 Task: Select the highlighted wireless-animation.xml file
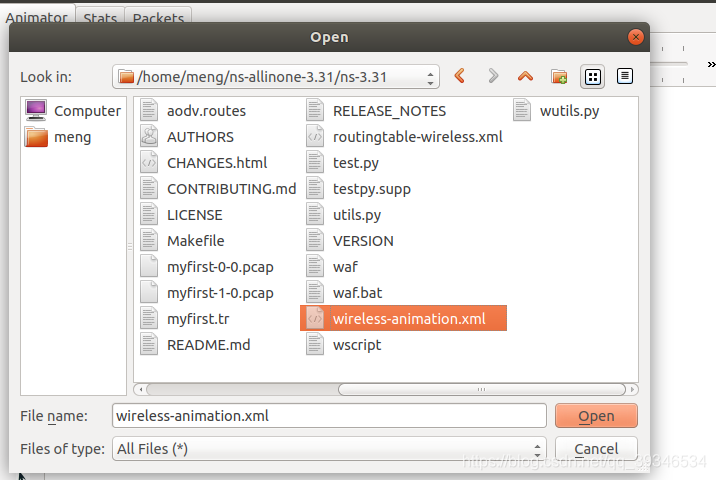(404, 318)
